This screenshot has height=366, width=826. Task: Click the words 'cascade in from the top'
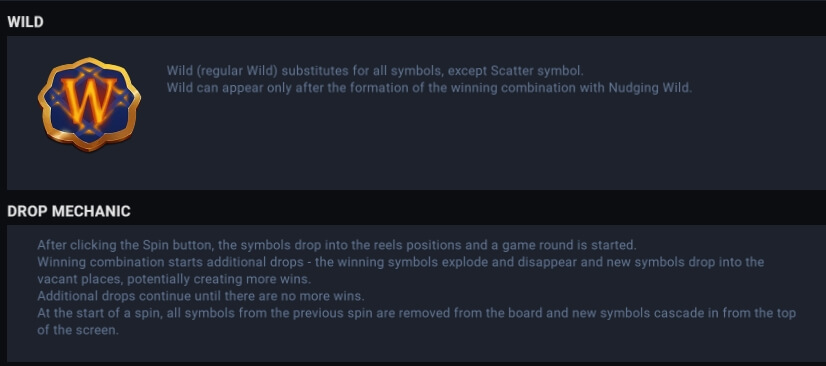732,313
